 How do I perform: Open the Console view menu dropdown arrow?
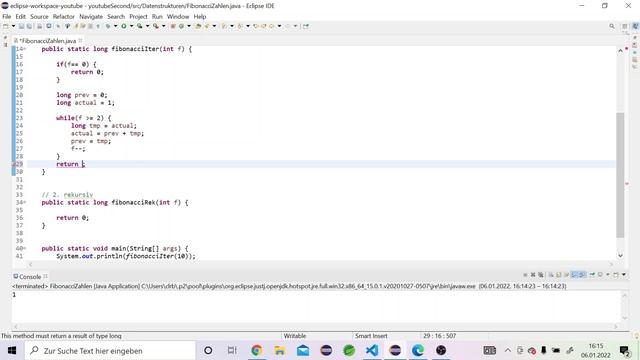click(624, 275)
